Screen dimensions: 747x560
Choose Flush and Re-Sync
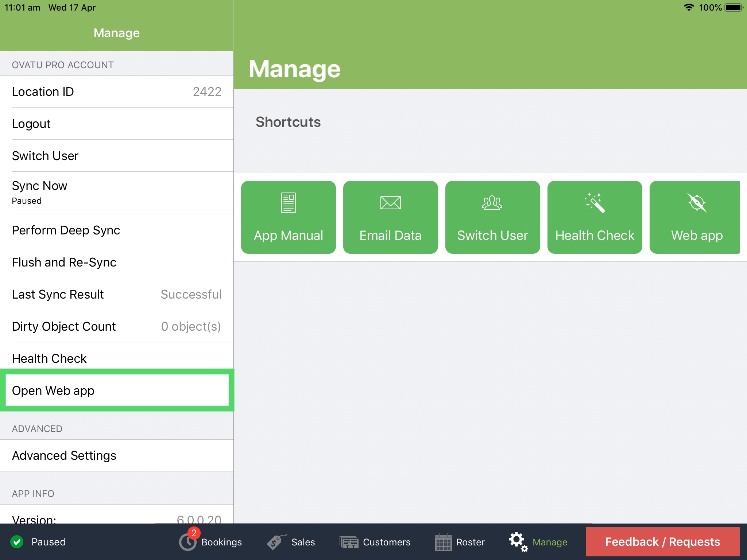coord(117,262)
